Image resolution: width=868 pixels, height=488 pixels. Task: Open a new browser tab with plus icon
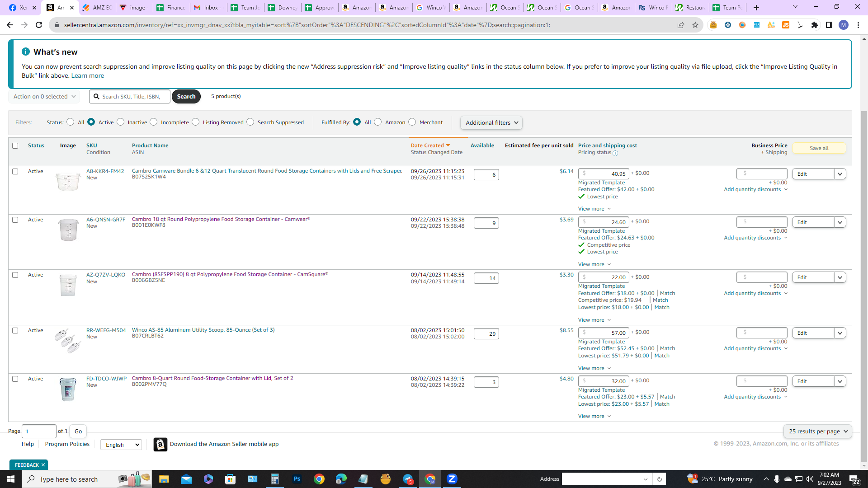pos(756,8)
